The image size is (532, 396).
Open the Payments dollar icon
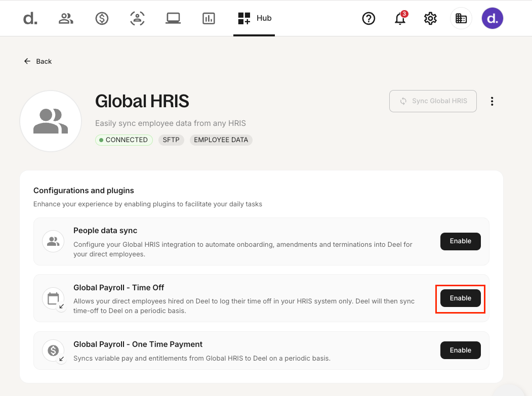pos(102,18)
